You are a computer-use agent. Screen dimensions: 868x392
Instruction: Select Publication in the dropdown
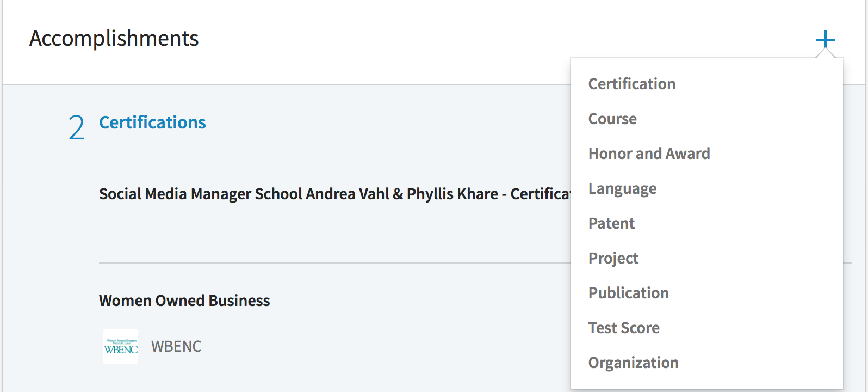click(629, 293)
